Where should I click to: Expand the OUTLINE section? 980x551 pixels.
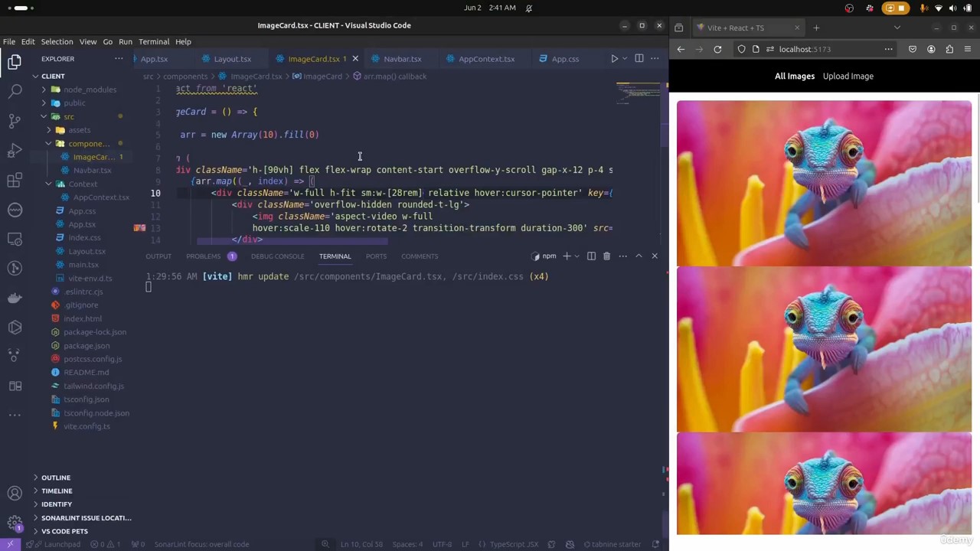(56, 478)
